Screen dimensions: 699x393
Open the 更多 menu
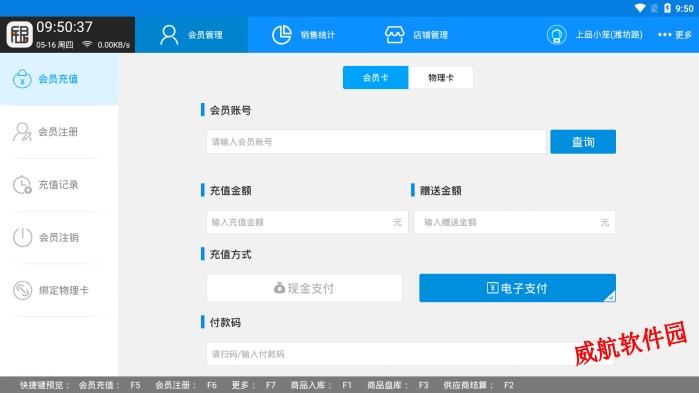675,35
